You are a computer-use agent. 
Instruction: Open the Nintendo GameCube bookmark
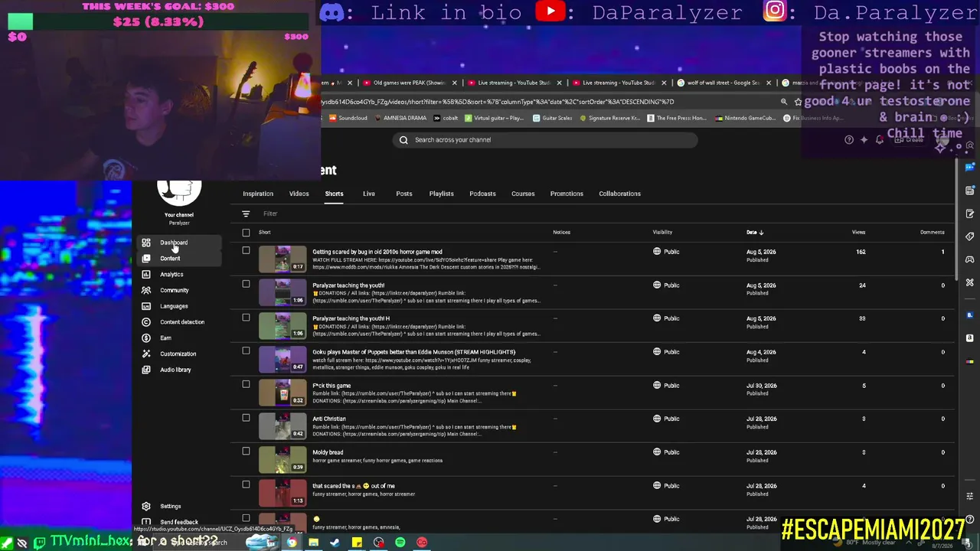747,119
